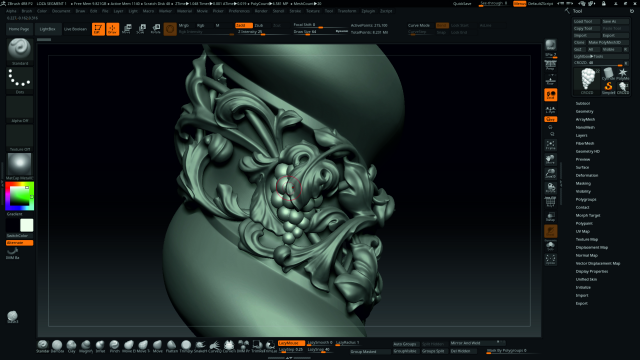Select the PolyMesh3D star tool thumbnail

[623, 74]
